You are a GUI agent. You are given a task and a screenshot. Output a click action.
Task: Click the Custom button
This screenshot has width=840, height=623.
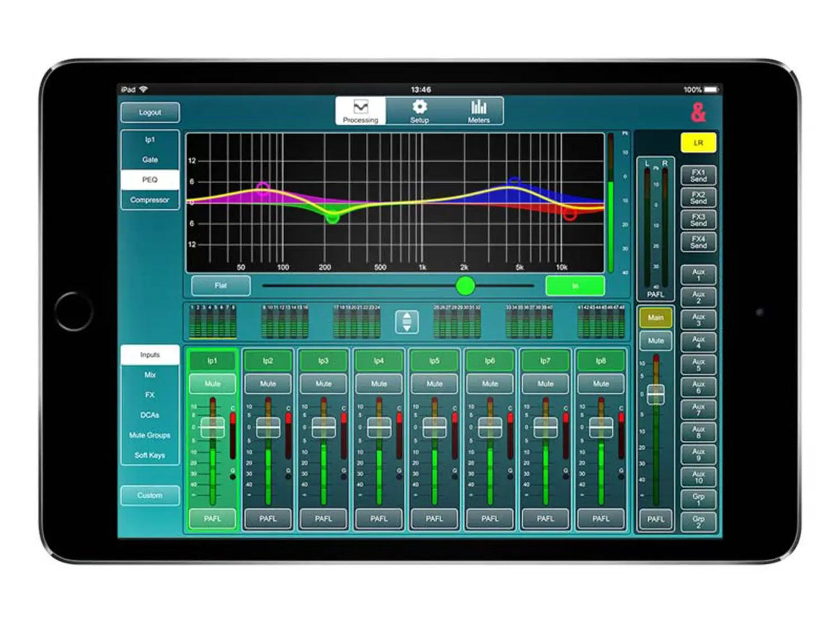(150, 496)
